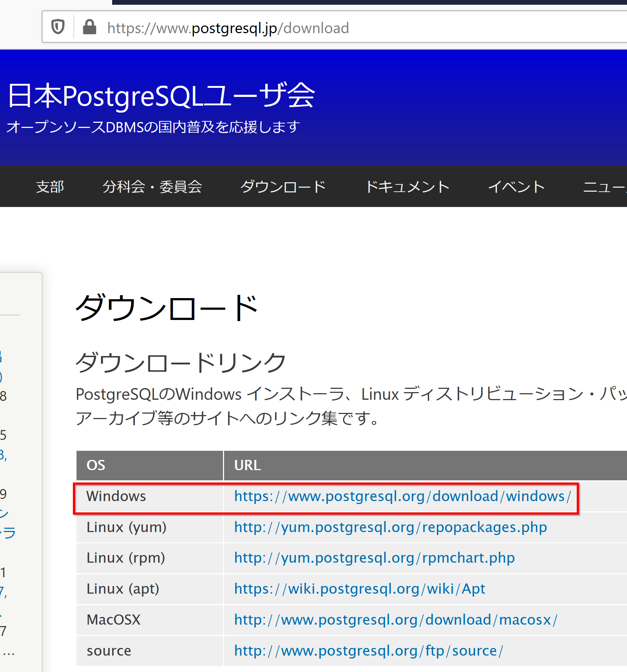627x672 pixels.
Task: Click the ダウンロードリンク subheading
Action: pos(181,363)
